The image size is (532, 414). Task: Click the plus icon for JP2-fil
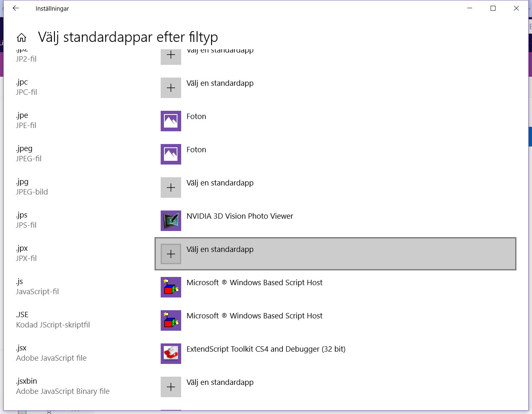pyautogui.click(x=171, y=57)
